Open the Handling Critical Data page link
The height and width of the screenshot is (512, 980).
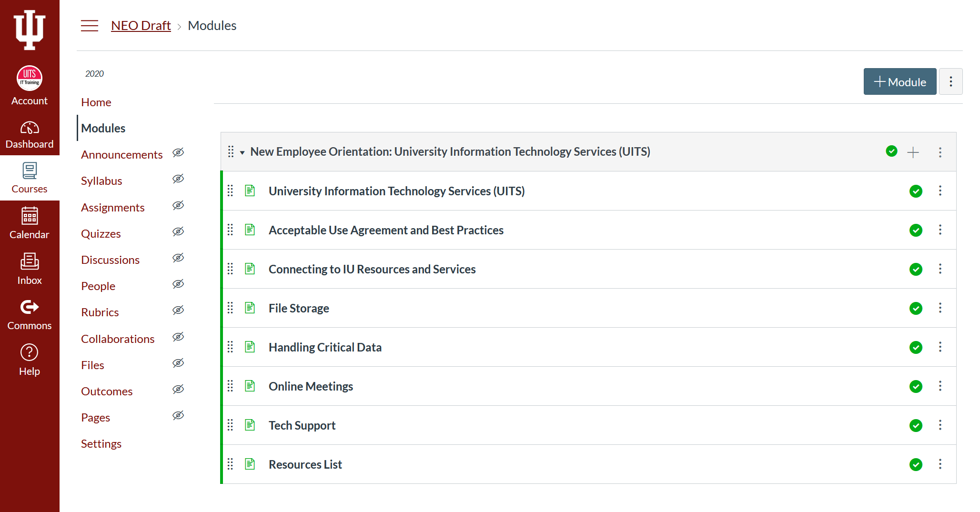(x=325, y=347)
